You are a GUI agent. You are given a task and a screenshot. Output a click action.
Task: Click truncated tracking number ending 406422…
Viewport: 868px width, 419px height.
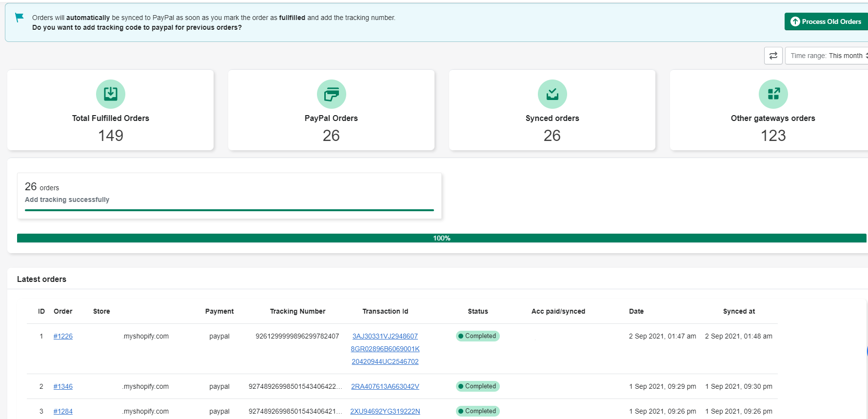pos(296,386)
